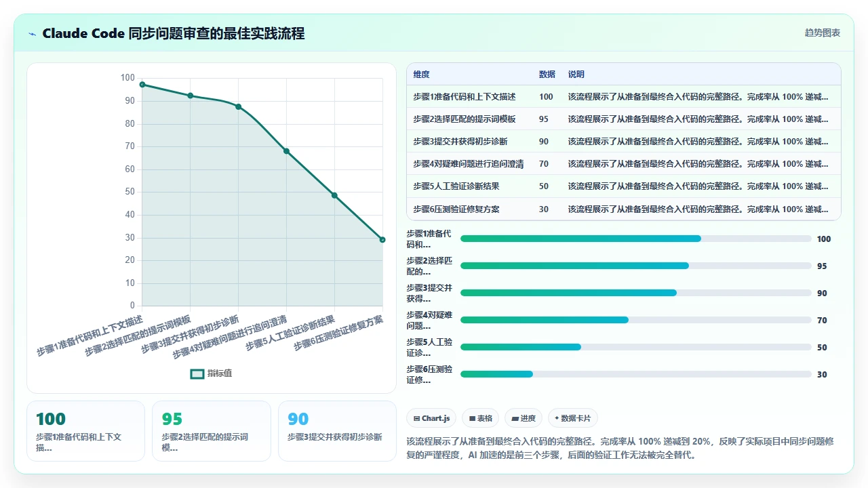Click the progress label 步骤4对疑难问题...
The width and height of the screenshot is (868, 488).
pyautogui.click(x=429, y=320)
